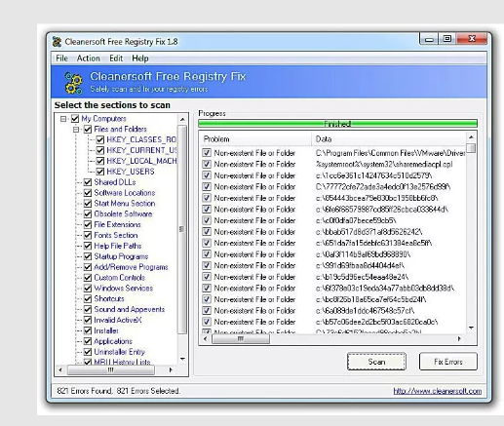
Task: Open the Action menu
Action: (88, 58)
